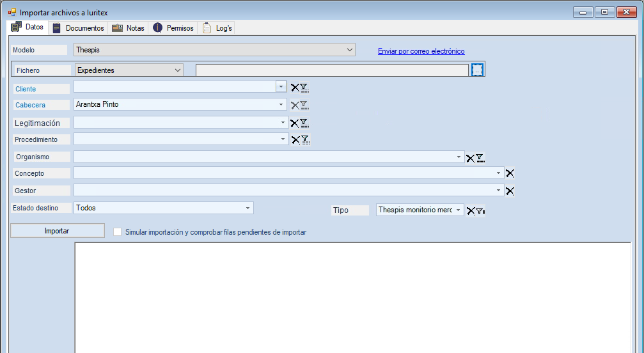
Task: Clear the Legitimación selection
Action: (295, 123)
